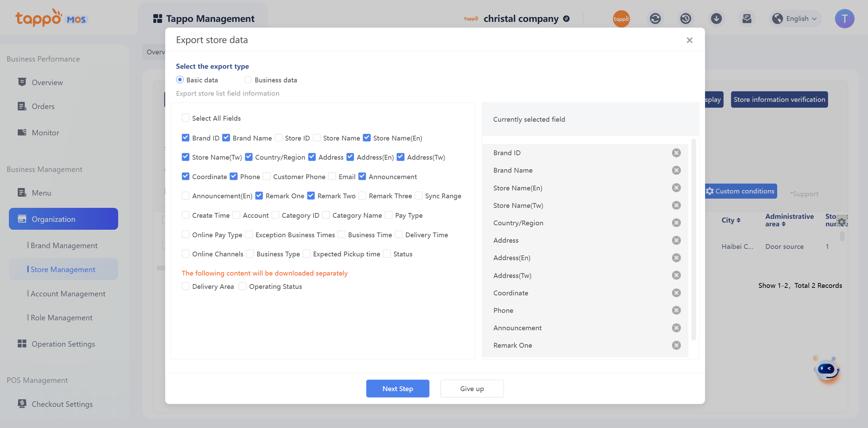Open the history clock icon in header

click(x=685, y=18)
